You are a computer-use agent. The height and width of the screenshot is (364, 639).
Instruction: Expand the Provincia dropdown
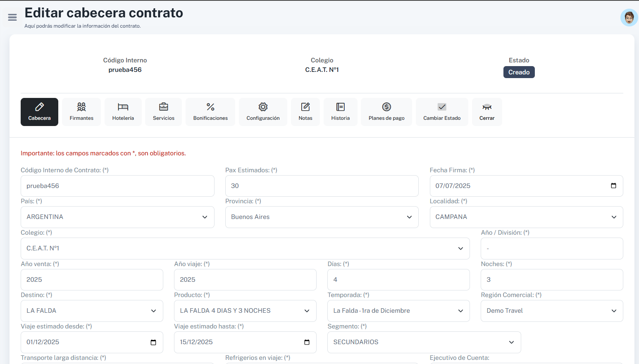(x=322, y=217)
